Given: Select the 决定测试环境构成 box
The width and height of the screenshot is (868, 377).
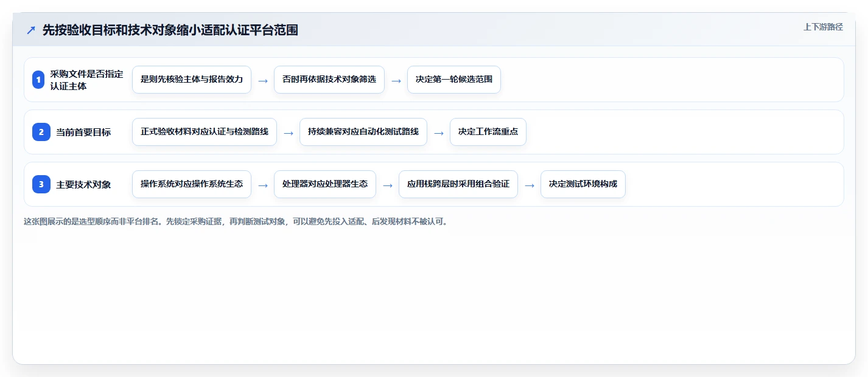Looking at the screenshot, I should [x=583, y=184].
